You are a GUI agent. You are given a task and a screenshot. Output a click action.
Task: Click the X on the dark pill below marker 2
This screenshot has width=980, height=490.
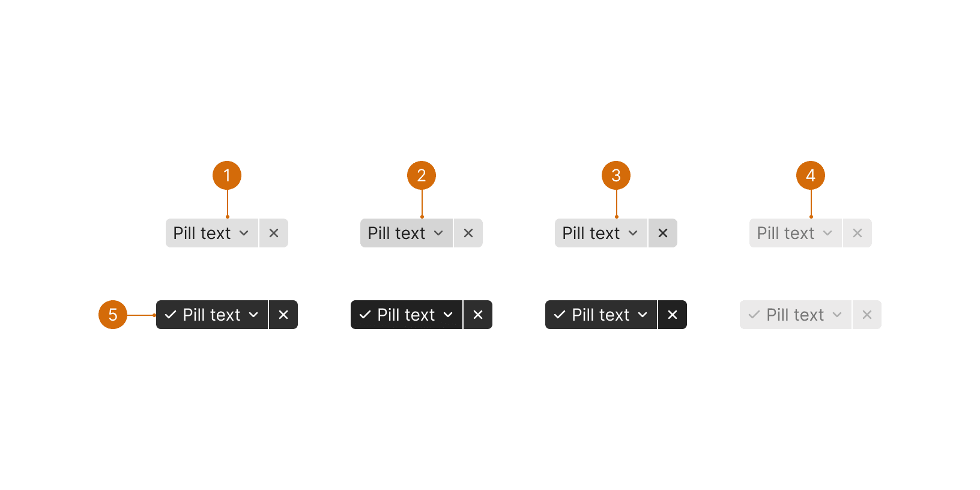(478, 315)
